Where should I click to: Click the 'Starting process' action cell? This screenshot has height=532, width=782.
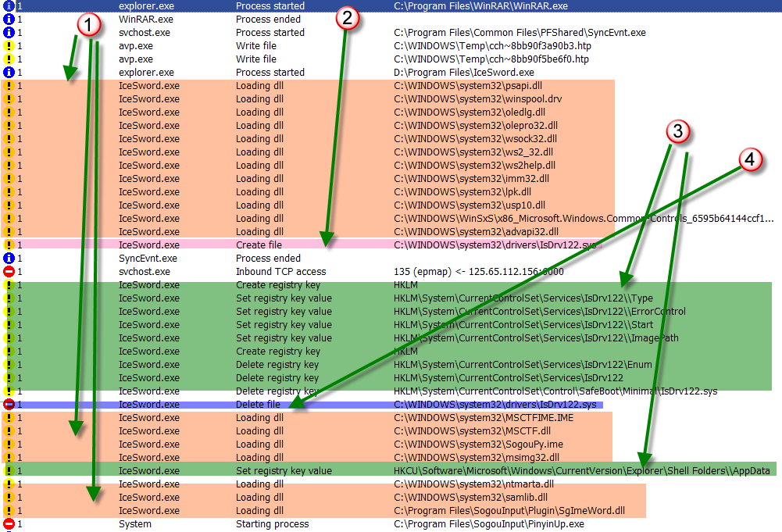click(273, 524)
